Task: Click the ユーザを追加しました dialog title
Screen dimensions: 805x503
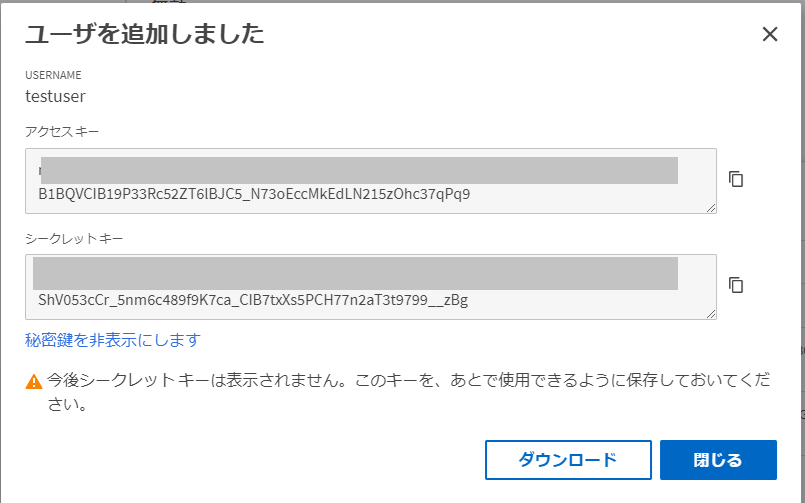Action: click(144, 34)
